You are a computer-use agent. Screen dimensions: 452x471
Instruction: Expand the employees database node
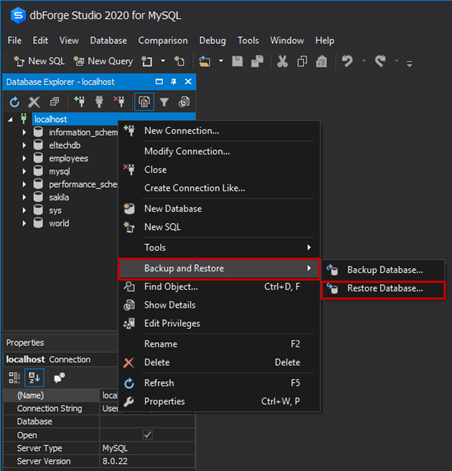click(x=24, y=158)
